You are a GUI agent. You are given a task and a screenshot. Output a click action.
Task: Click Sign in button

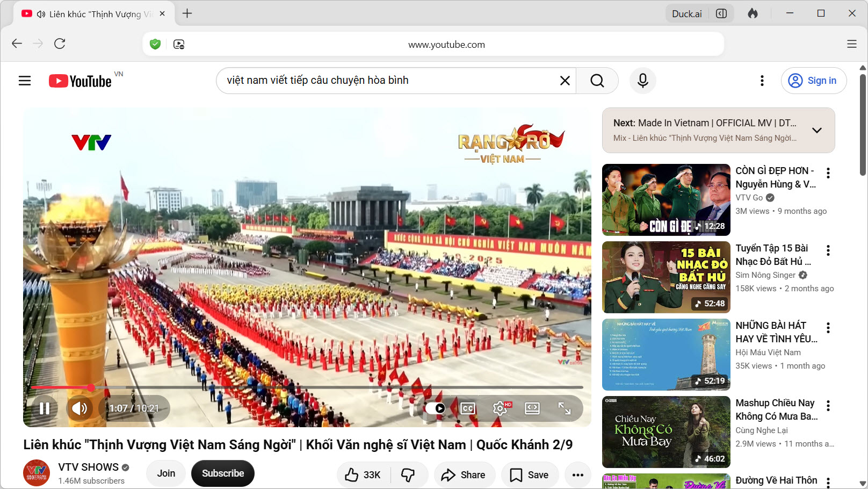click(814, 81)
